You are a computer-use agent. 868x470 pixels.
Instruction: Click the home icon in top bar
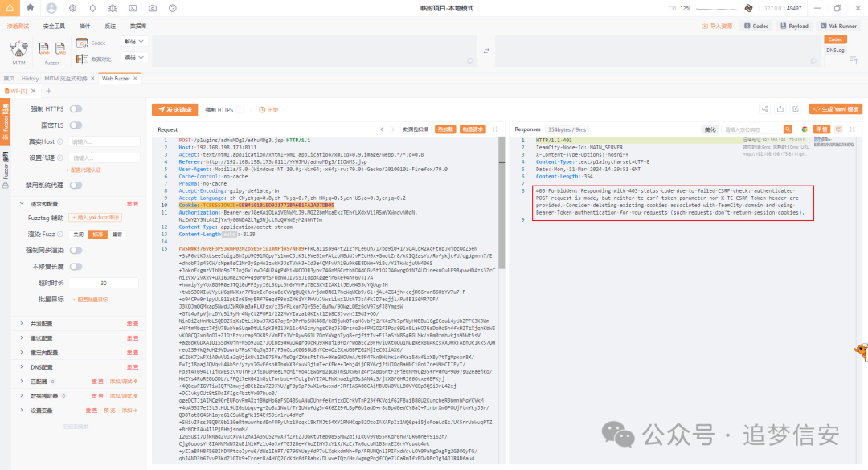coord(31,8)
